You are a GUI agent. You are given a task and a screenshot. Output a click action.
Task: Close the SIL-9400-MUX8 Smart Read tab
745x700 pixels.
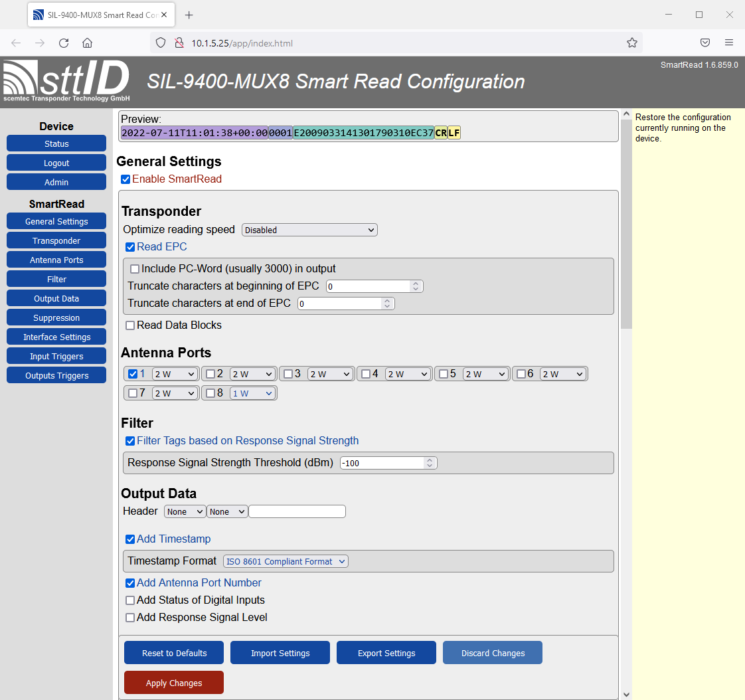click(164, 15)
